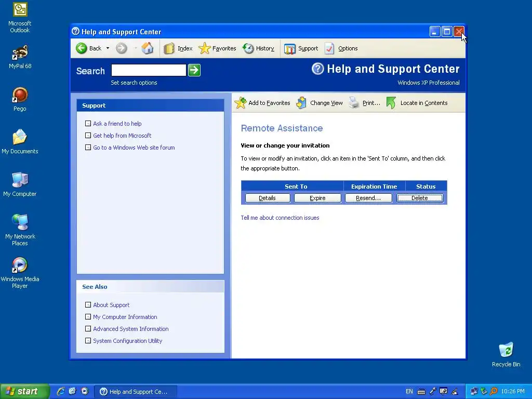Select the MyPal 68 desktop icon

coord(20,57)
